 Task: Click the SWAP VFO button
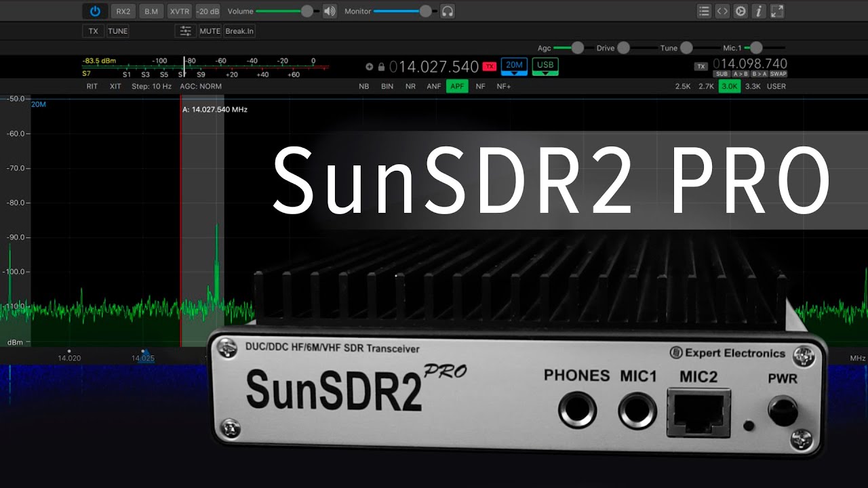778,74
